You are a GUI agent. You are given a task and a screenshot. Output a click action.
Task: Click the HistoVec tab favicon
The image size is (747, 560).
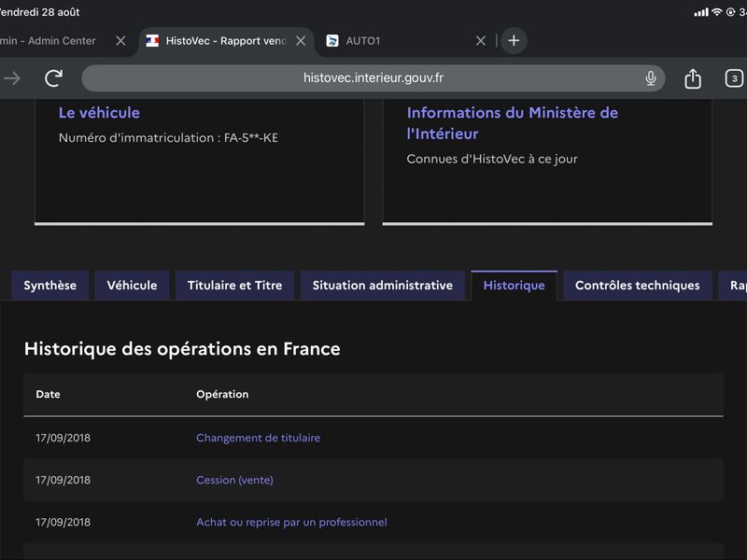click(152, 41)
